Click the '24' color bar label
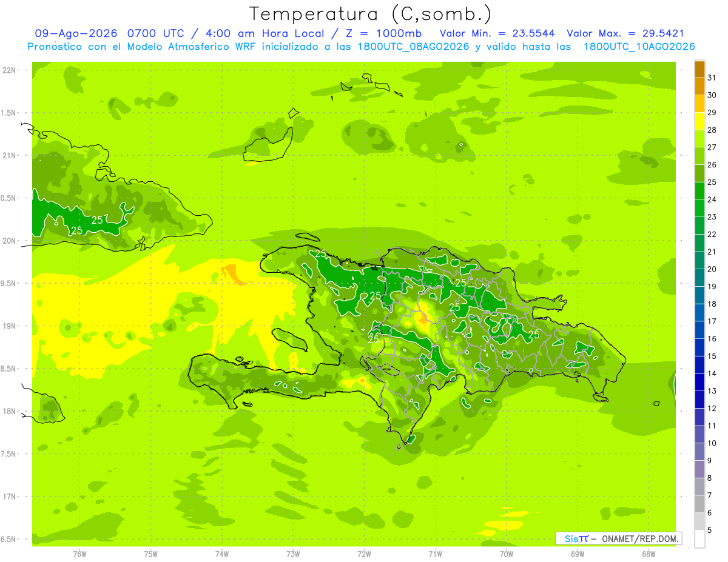 (x=712, y=199)
